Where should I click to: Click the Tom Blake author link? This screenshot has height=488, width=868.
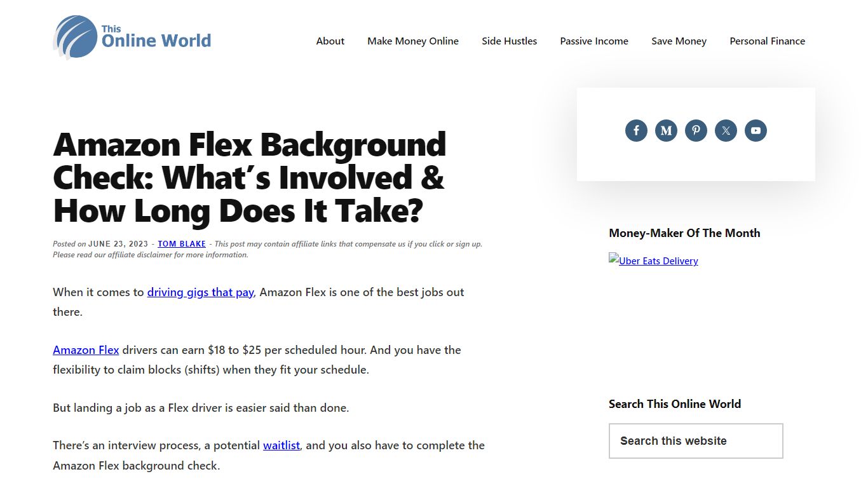(182, 244)
